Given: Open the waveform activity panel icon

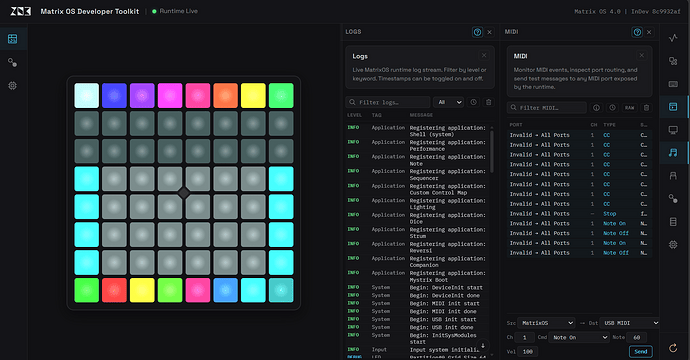Looking at the screenshot, I should pyautogui.click(x=673, y=38).
